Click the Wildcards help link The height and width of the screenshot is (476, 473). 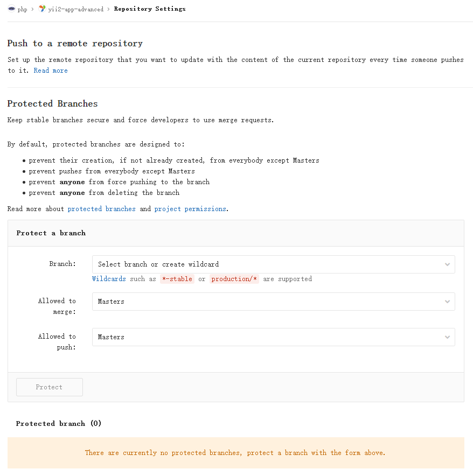pyautogui.click(x=109, y=279)
